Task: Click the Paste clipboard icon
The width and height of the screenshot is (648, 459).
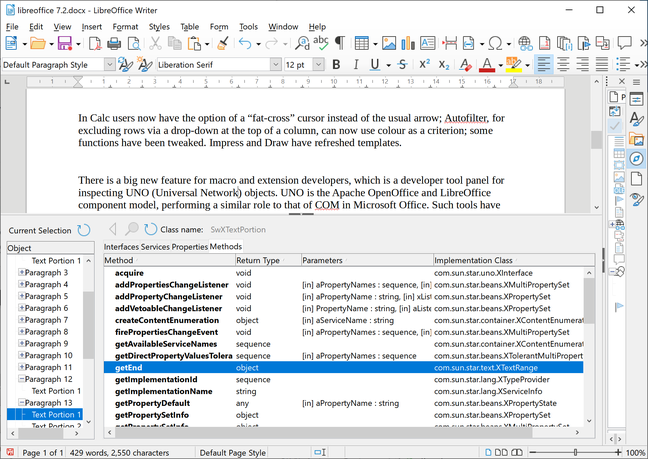Action: click(194, 43)
